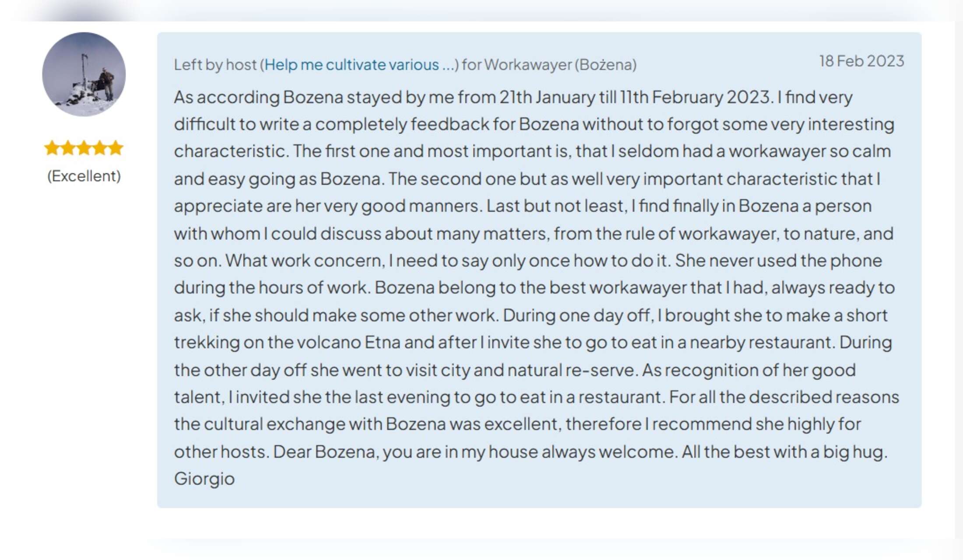This screenshot has width=963, height=560.
Task: Open the "Help me cultivate various ..." host link
Action: click(x=359, y=65)
